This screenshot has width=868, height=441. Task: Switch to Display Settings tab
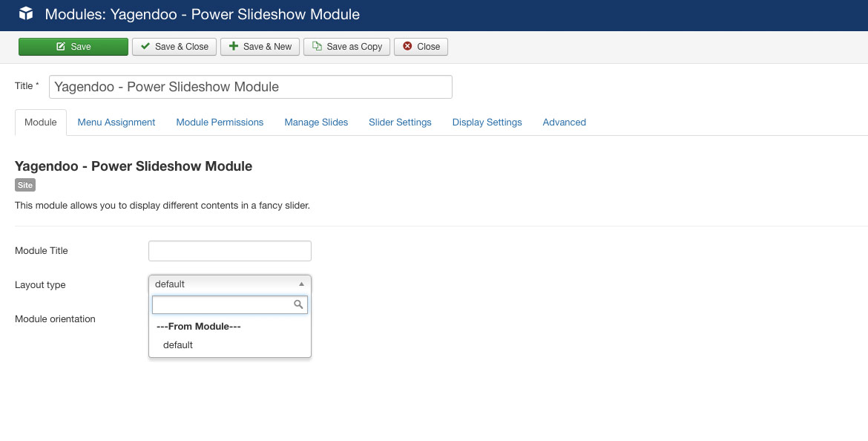point(487,122)
